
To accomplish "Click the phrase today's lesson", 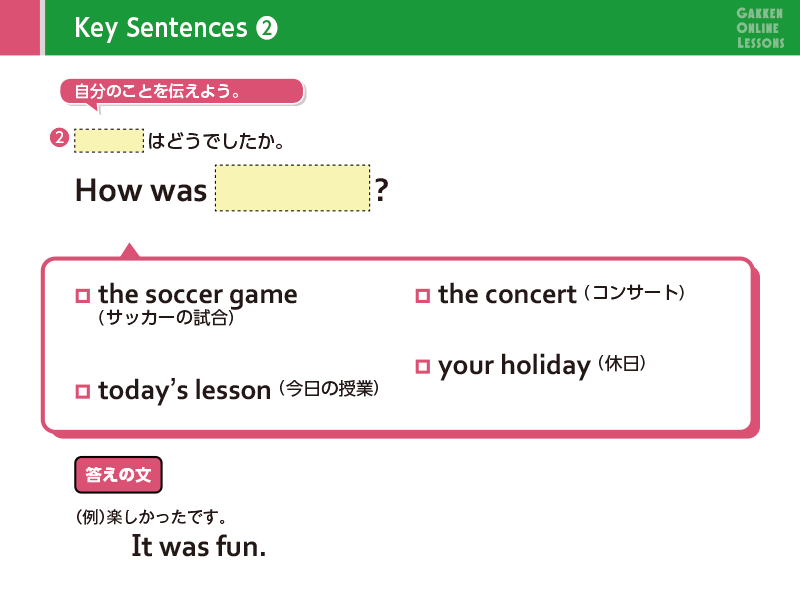I will pos(184,390).
